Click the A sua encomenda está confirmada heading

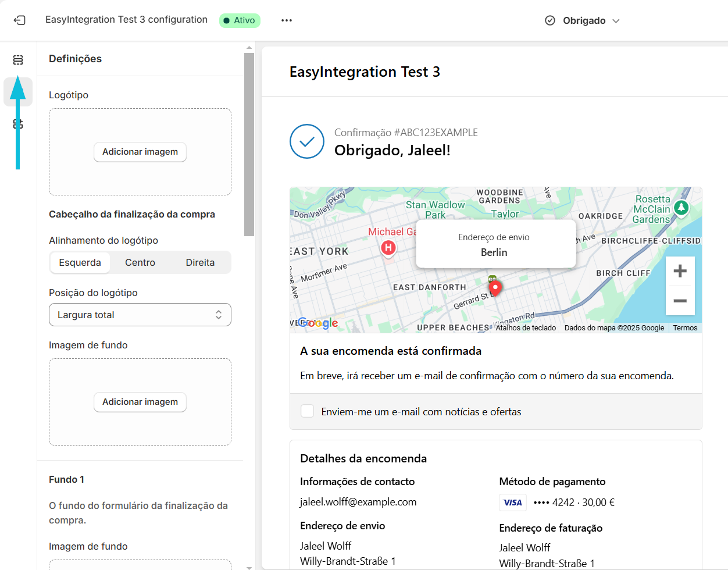(391, 351)
